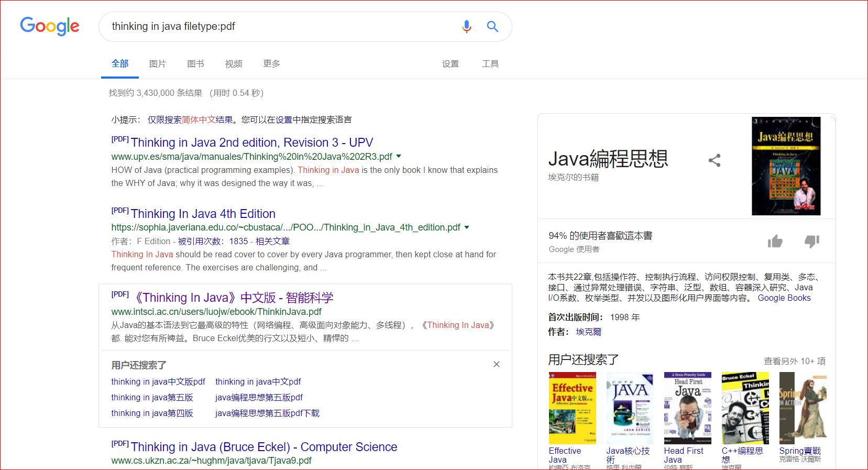Open 设置 search settings

451,64
